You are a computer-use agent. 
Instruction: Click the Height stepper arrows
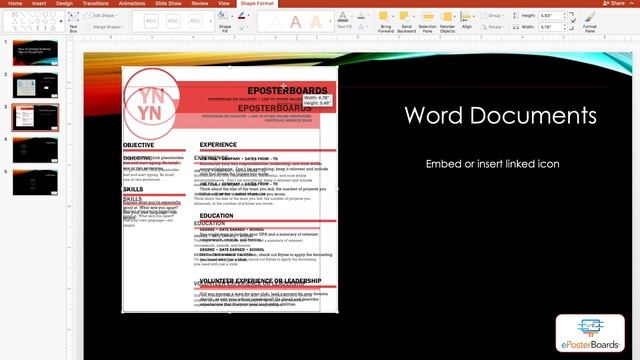[565, 16]
